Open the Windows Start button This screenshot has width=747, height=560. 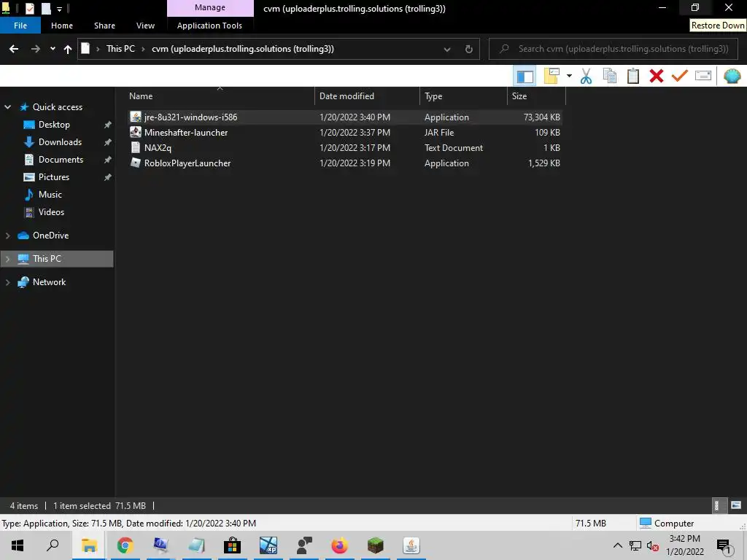[18, 545]
